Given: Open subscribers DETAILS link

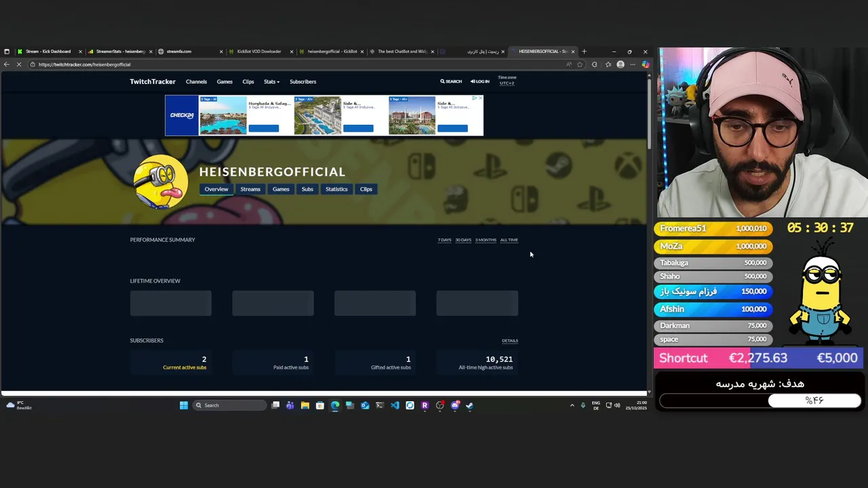Looking at the screenshot, I should coord(510,341).
